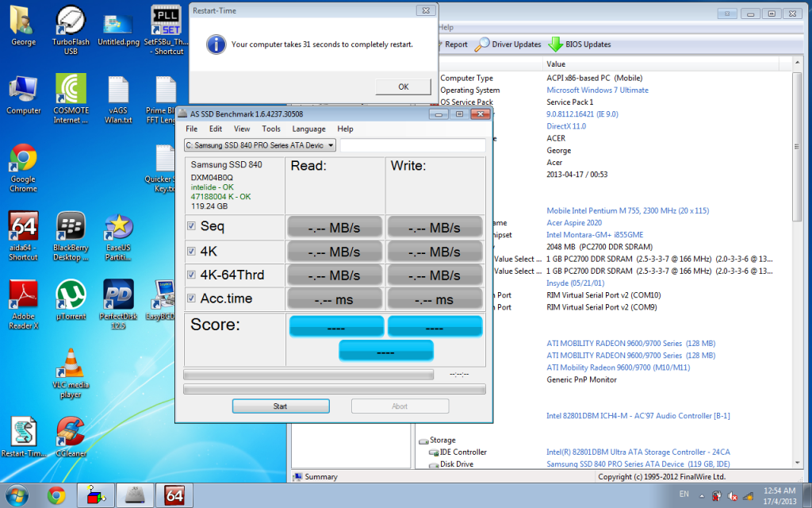Viewport: 812px width, 508px height.
Task: Click AIDA64 icon in the taskbar
Action: pyautogui.click(x=174, y=496)
